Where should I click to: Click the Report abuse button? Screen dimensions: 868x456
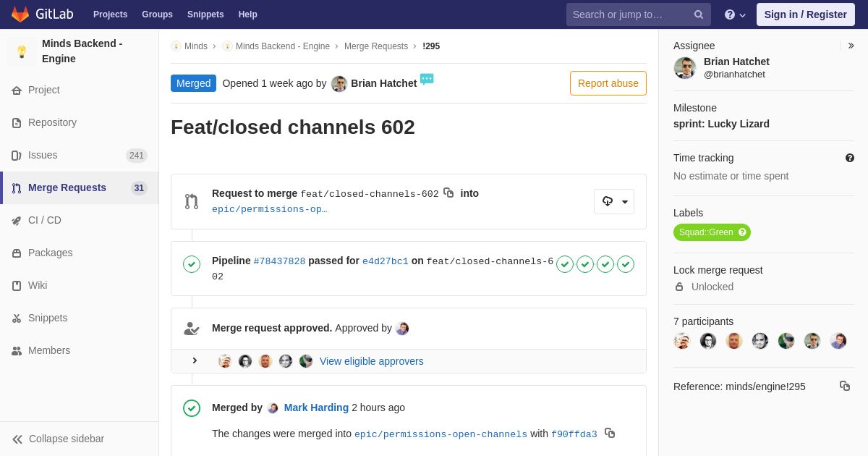click(608, 83)
